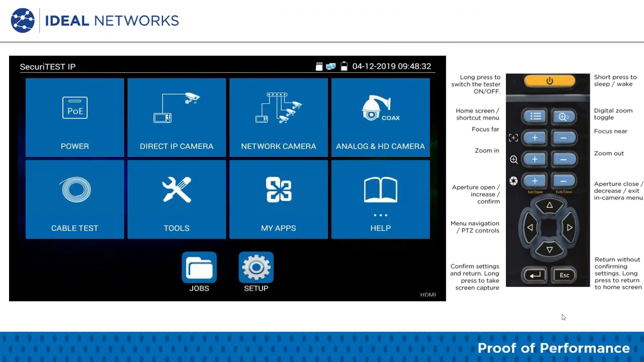Click the right arrow navigation key
The image size is (644, 362).
coord(570,228)
